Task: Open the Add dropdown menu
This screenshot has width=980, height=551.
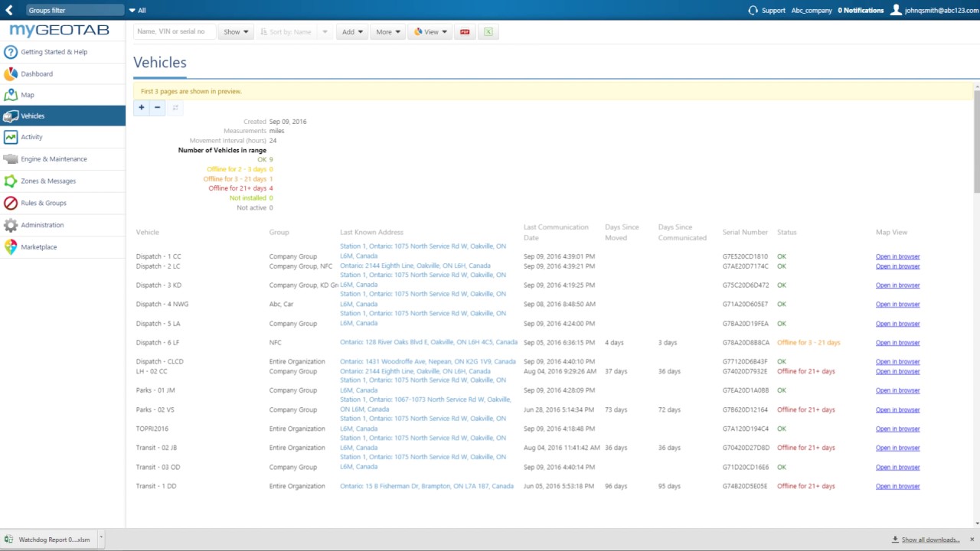Action: [352, 32]
